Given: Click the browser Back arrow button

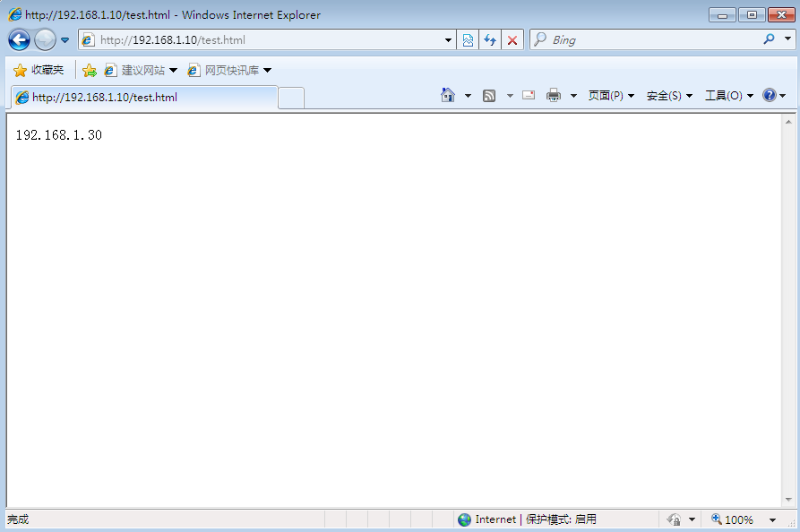Looking at the screenshot, I should (x=20, y=39).
